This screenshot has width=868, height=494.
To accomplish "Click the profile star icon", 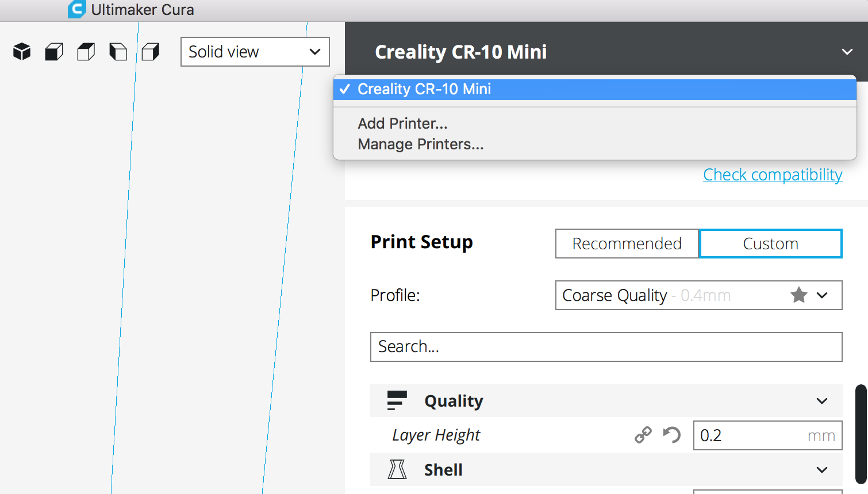I will point(798,295).
